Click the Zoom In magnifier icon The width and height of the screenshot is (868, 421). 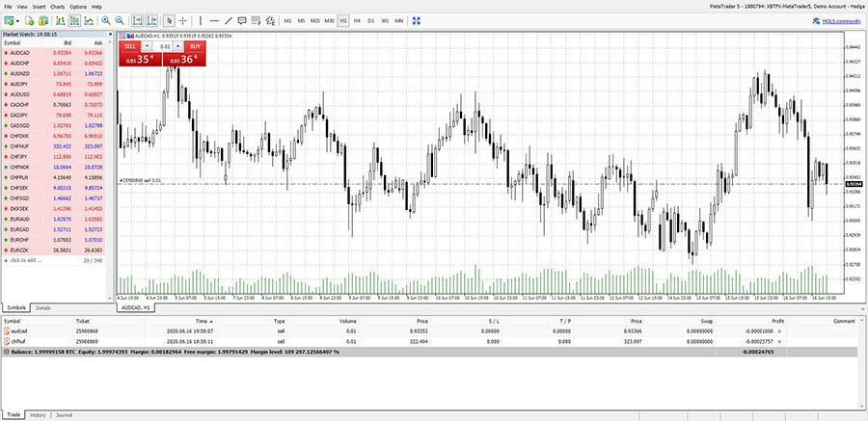coord(105,20)
